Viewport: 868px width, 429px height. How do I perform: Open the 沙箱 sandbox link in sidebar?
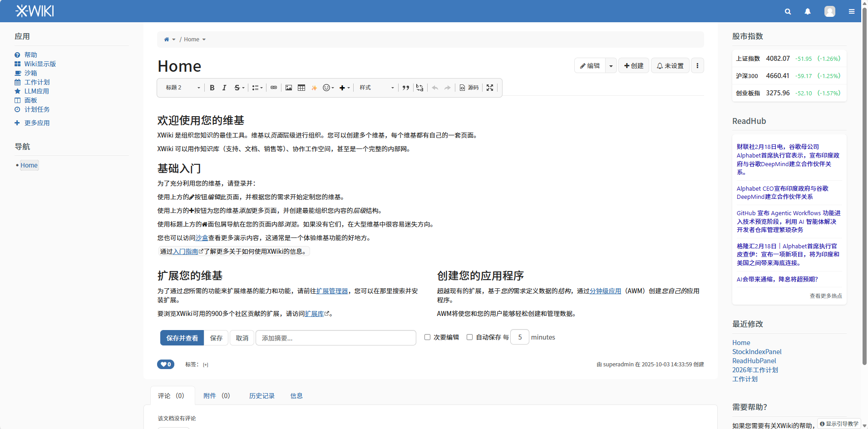(31, 73)
